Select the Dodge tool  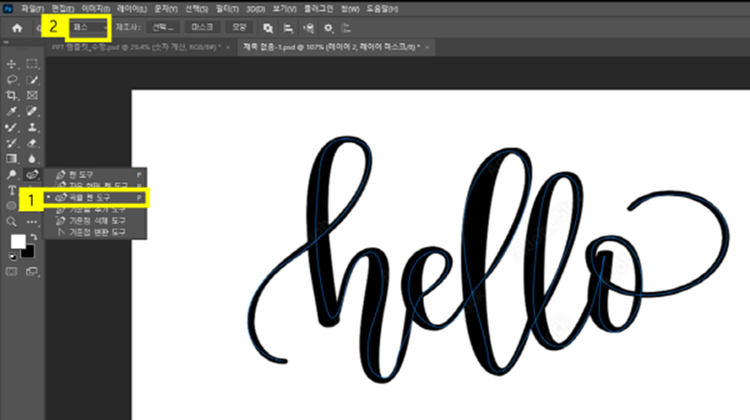11,174
